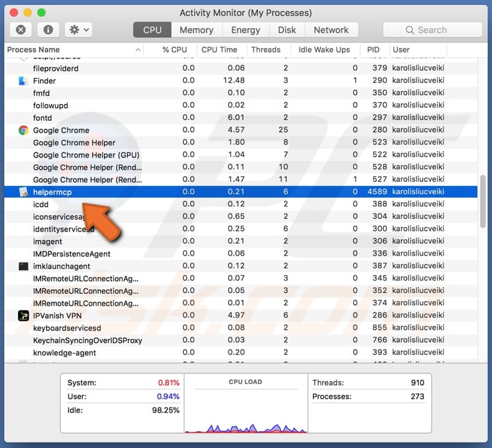Sort by the PID column header
This screenshot has height=448, width=492.
click(x=373, y=50)
